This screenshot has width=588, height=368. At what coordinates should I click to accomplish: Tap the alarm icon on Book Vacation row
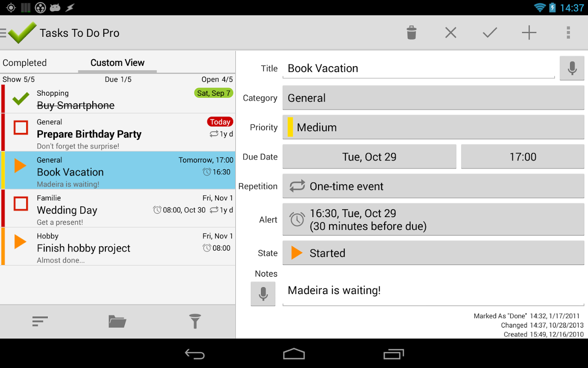[x=207, y=172]
